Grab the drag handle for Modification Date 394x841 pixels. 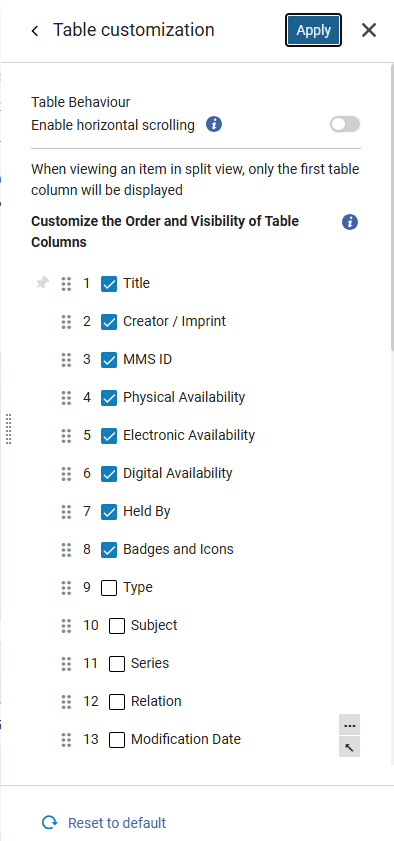click(66, 740)
